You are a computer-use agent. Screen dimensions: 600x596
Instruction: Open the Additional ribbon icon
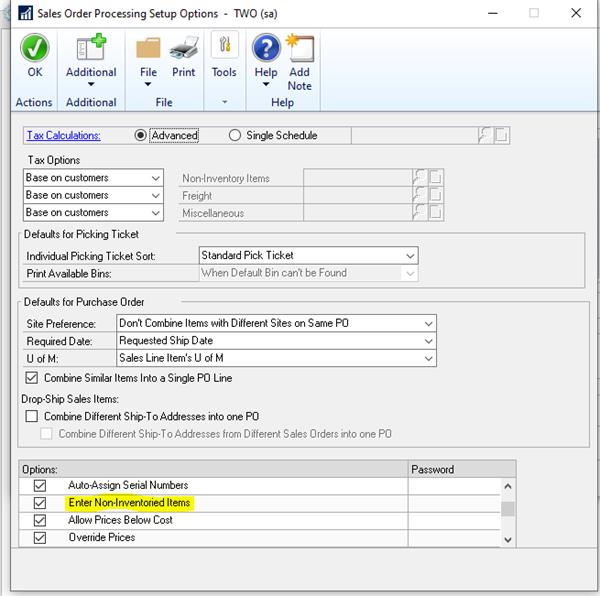[91, 48]
